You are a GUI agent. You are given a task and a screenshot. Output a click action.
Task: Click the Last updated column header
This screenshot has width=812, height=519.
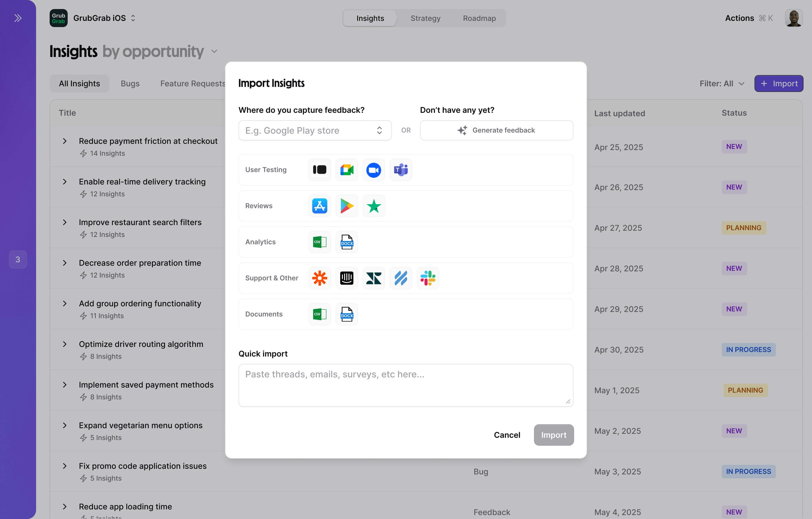click(x=619, y=113)
